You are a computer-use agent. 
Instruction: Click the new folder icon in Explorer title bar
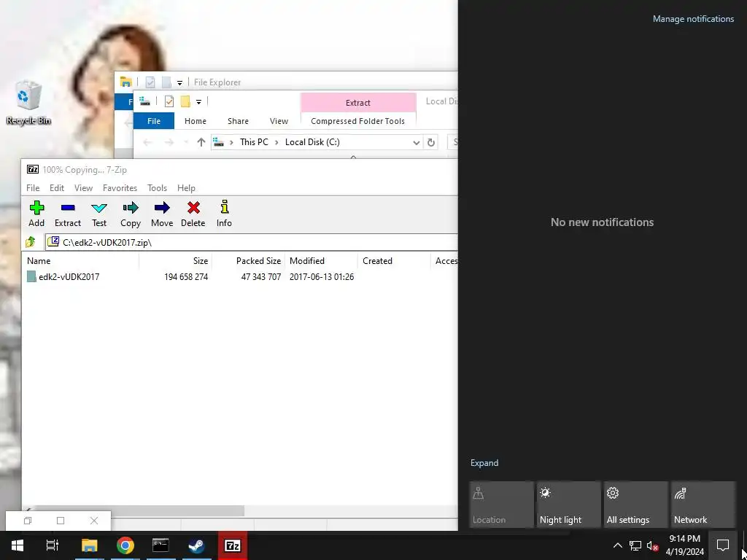[185, 101]
